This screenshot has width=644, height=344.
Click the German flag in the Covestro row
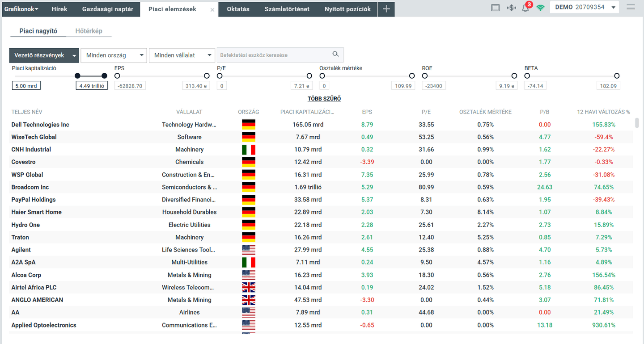[x=249, y=162]
